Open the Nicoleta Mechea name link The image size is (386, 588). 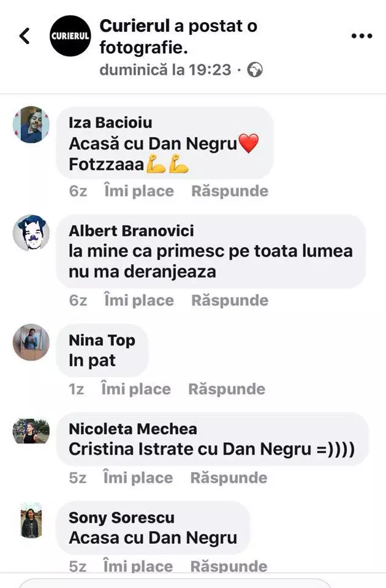[133, 429]
